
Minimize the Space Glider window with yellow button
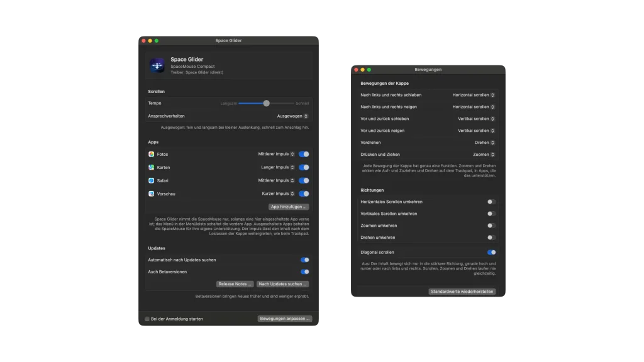point(150,41)
